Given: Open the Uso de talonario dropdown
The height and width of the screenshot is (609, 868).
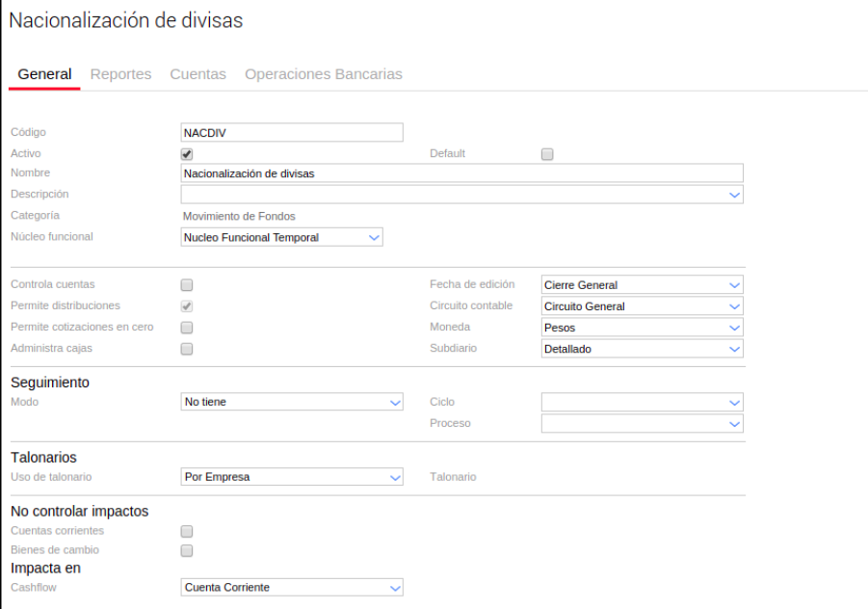Looking at the screenshot, I should point(291,477).
